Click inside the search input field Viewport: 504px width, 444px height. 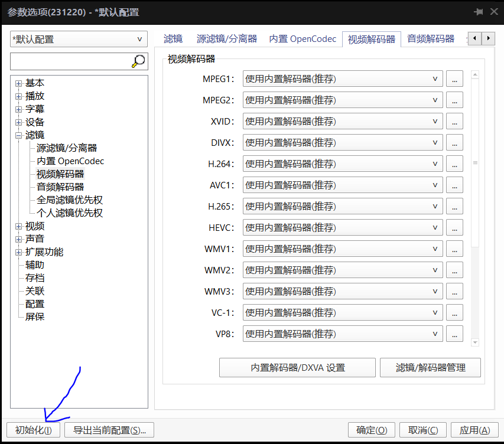tap(71, 61)
